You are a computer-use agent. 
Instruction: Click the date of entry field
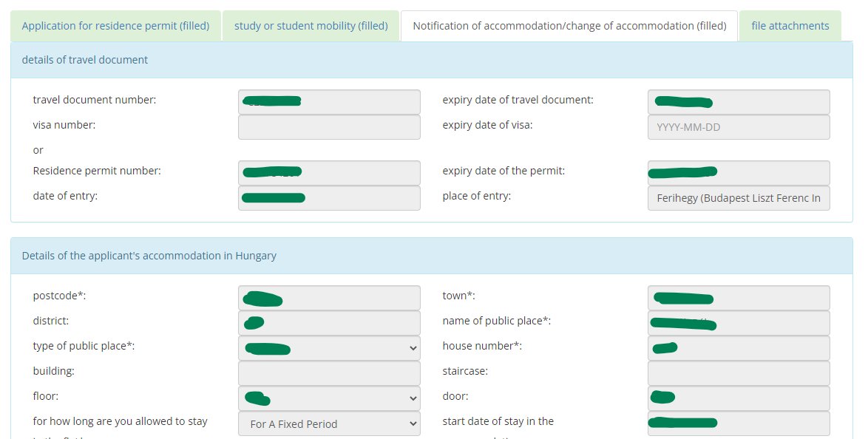[x=329, y=198]
